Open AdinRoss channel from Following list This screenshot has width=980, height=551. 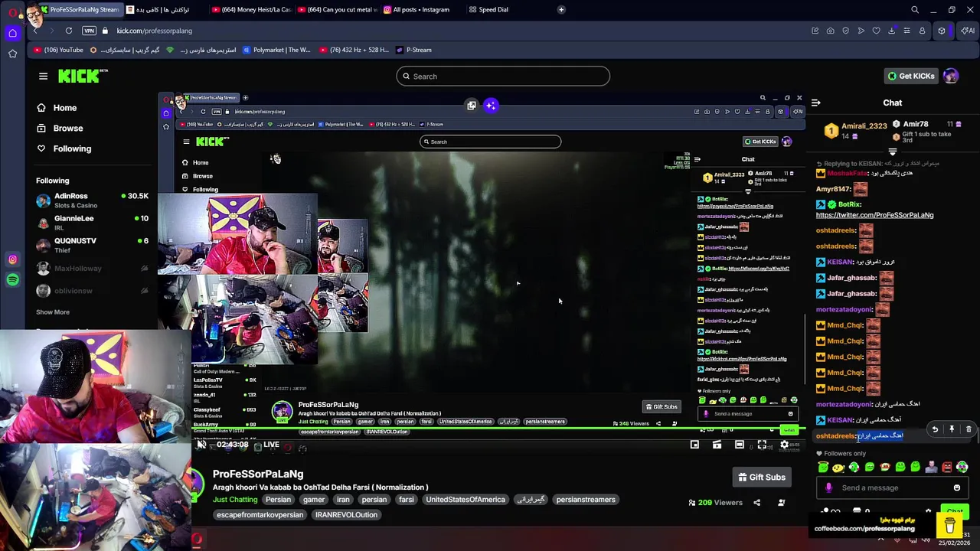[92, 201]
